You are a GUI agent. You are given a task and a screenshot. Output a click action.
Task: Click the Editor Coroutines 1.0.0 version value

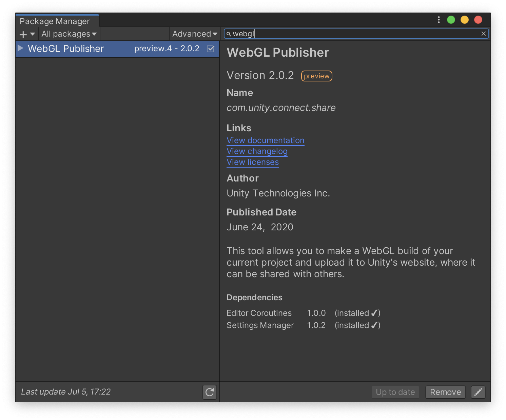click(316, 313)
